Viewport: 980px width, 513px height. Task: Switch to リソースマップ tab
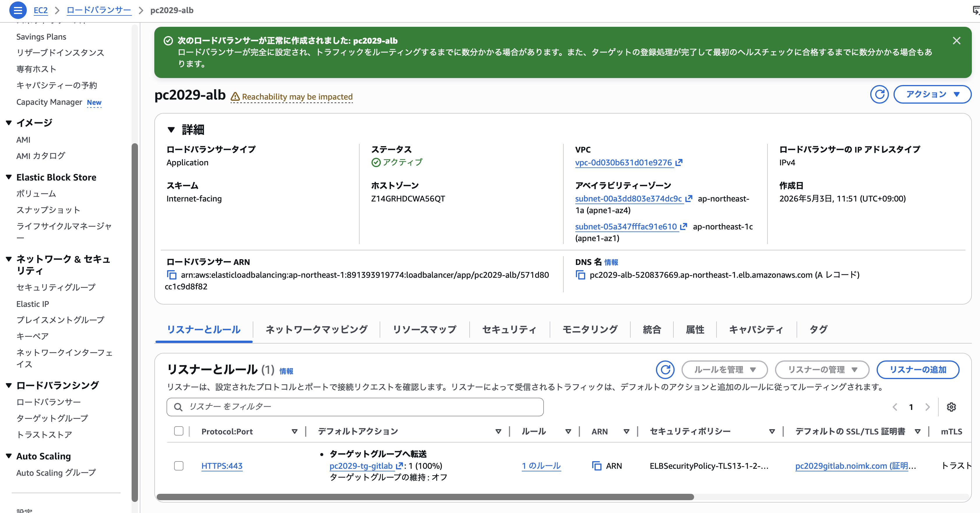pyautogui.click(x=424, y=330)
